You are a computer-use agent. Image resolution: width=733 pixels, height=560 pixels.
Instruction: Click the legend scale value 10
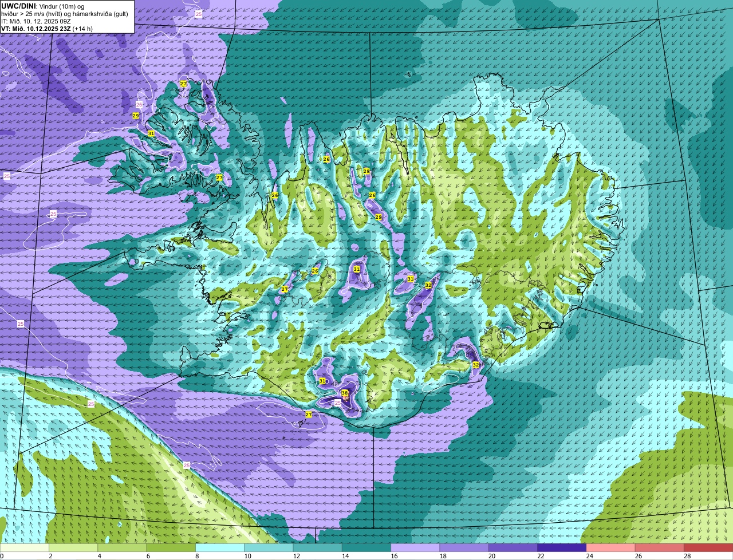tap(247, 556)
